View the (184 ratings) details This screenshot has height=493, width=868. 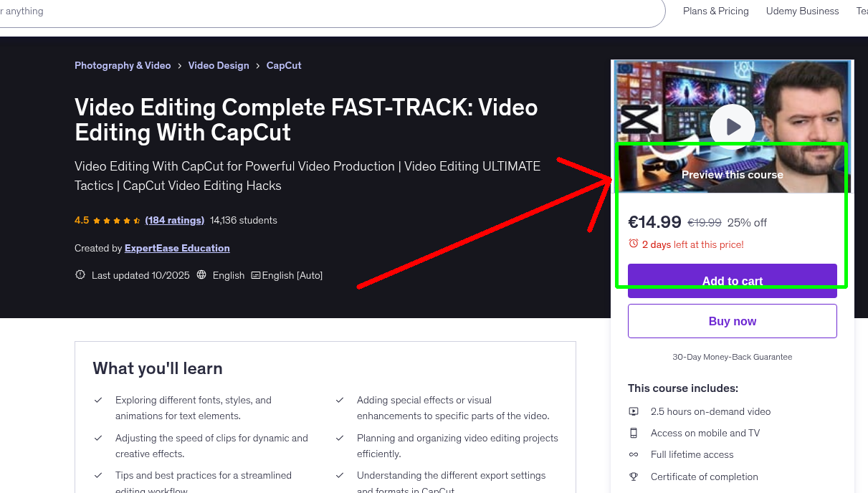click(x=174, y=220)
